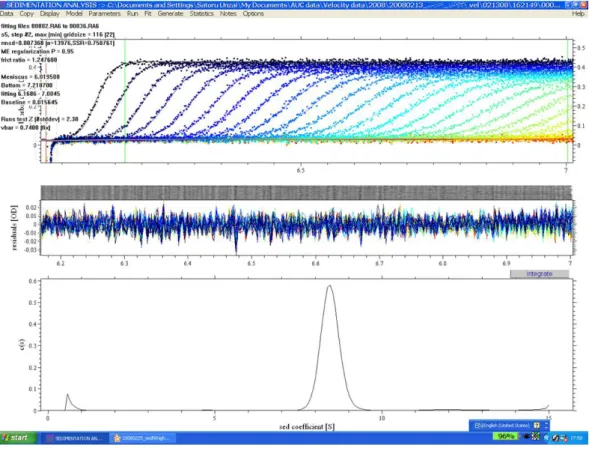Image resolution: width=589 pixels, height=451 pixels.
Task: Click the 'sed coefficient [S]' axis label
Action: pos(307,427)
